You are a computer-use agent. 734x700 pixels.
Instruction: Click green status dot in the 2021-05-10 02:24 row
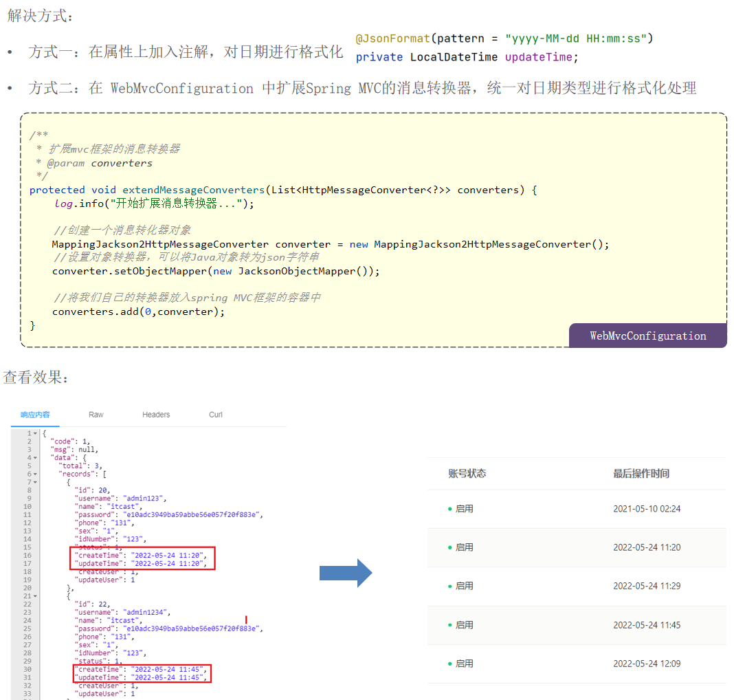coord(450,509)
